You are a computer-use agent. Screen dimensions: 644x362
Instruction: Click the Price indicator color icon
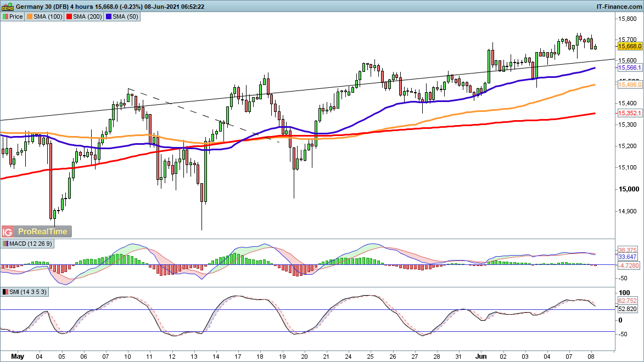pyautogui.click(x=5, y=16)
